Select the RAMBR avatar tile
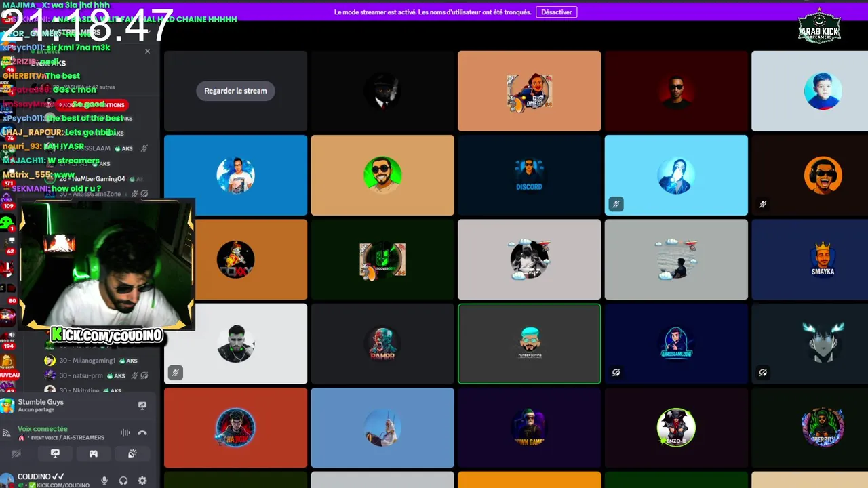The image size is (868, 488). [x=382, y=344]
